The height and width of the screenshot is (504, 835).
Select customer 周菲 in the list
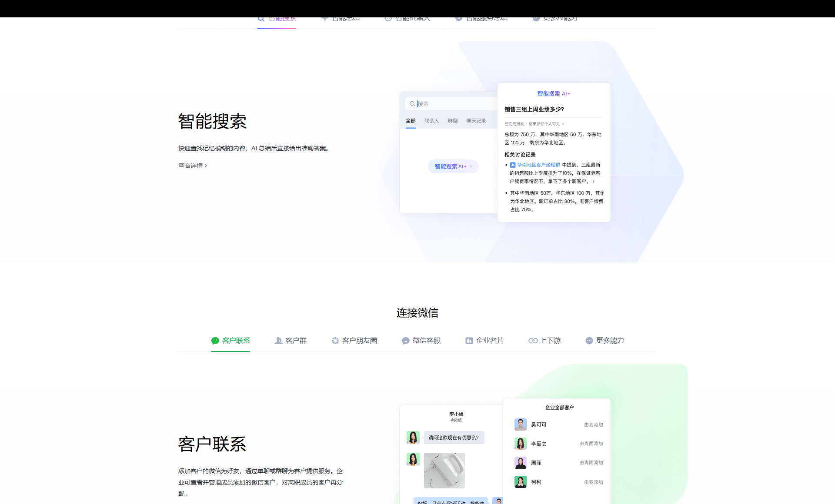[558, 463]
